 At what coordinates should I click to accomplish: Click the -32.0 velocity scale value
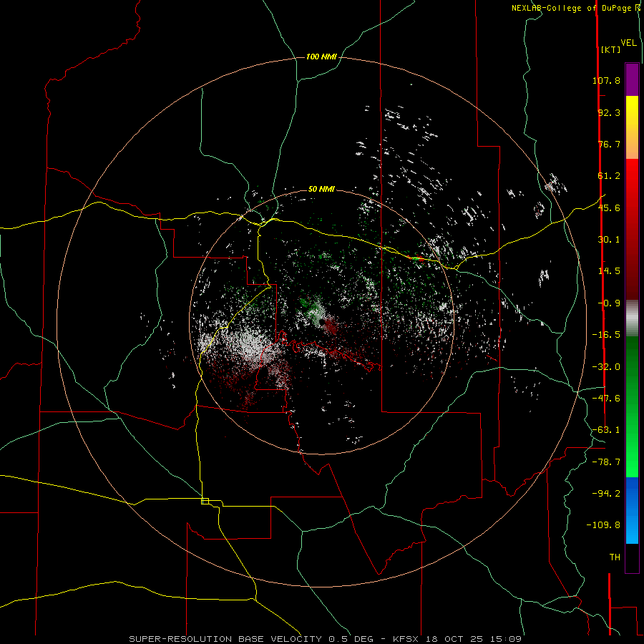tap(606, 367)
